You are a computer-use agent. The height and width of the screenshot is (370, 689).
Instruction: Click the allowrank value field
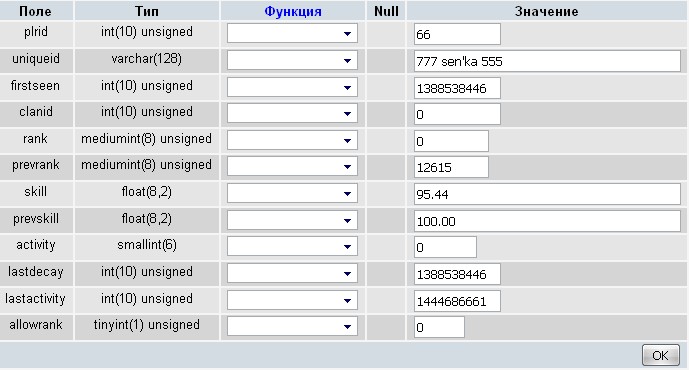coord(439,327)
